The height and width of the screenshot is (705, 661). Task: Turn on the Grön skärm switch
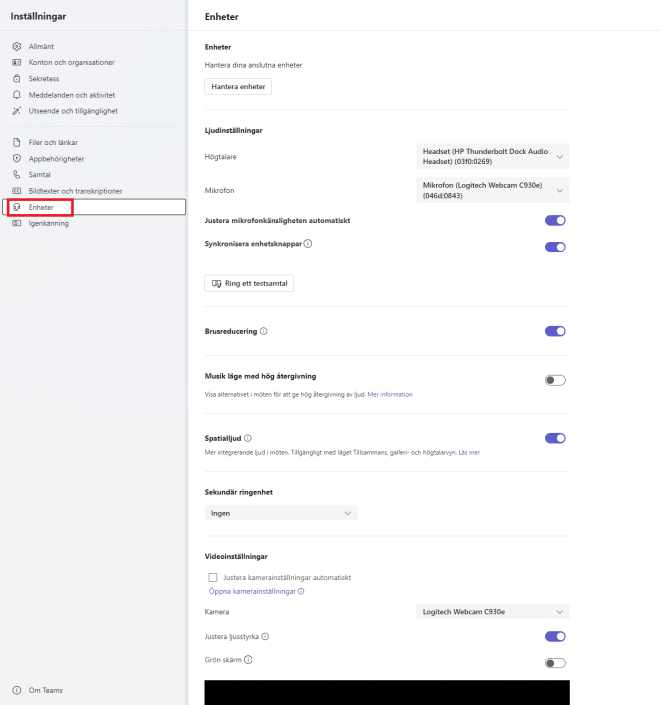[555, 662]
